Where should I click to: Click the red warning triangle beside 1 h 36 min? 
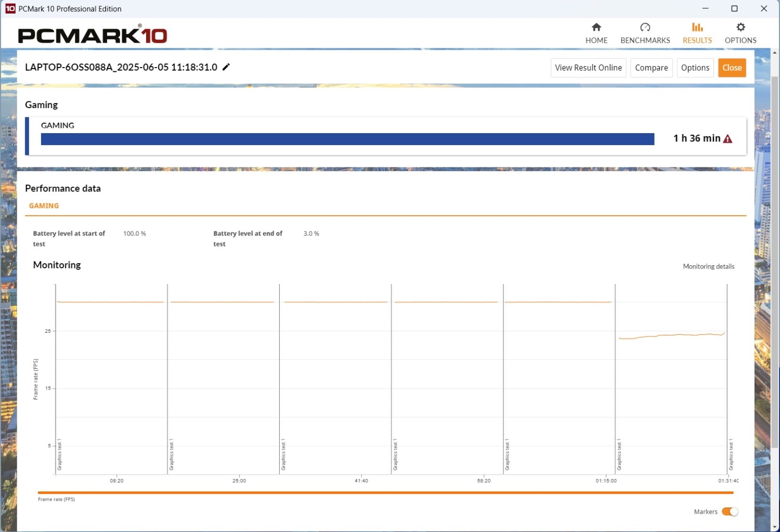click(727, 138)
